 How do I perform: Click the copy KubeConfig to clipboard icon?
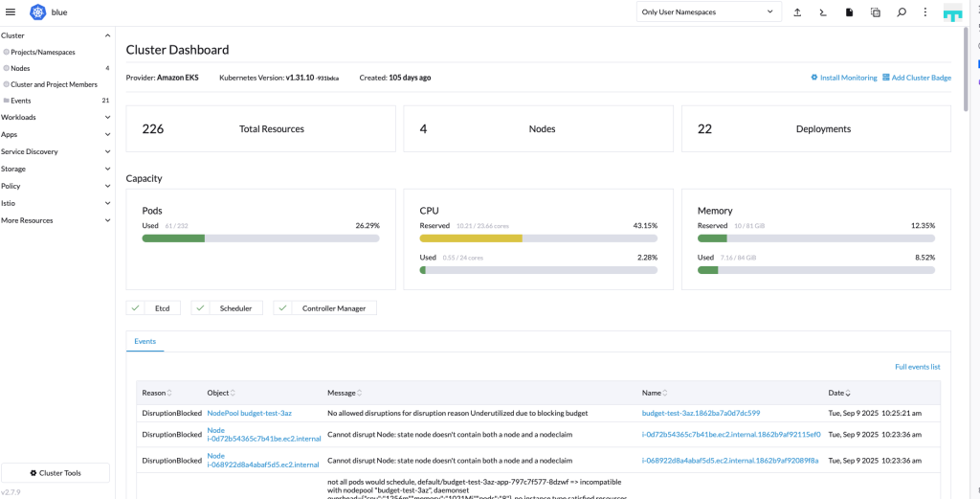point(875,12)
